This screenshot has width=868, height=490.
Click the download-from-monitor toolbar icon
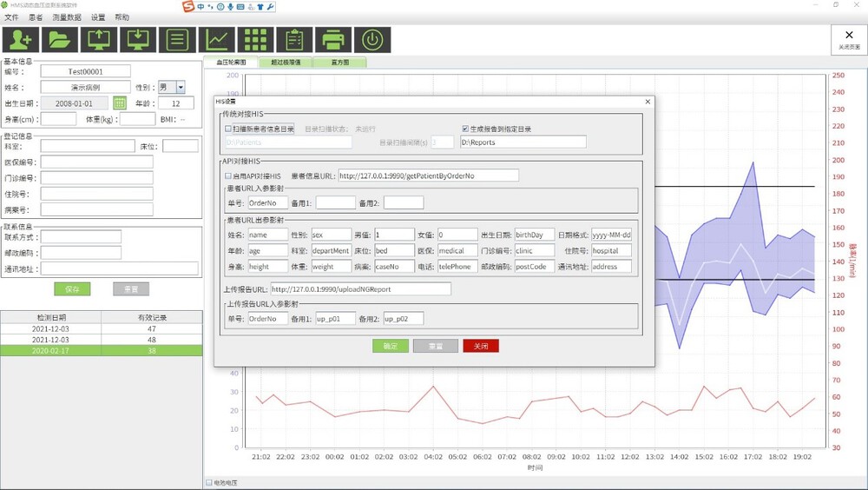pos(137,40)
